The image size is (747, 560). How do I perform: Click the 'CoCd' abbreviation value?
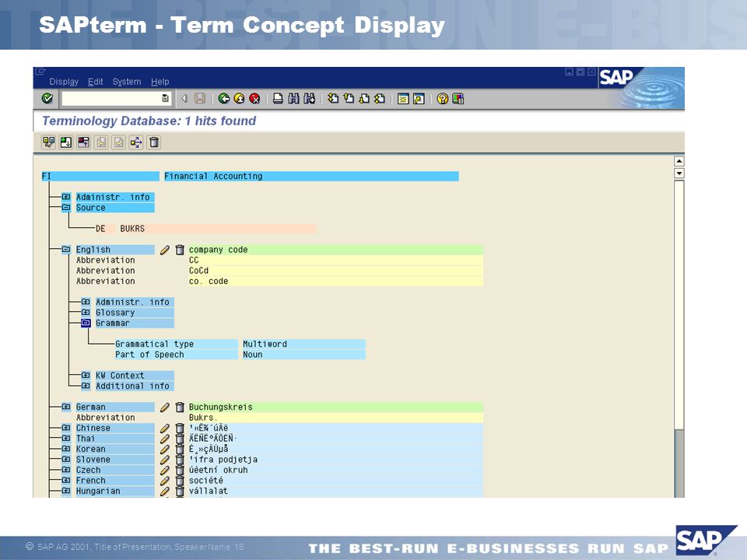coord(335,271)
